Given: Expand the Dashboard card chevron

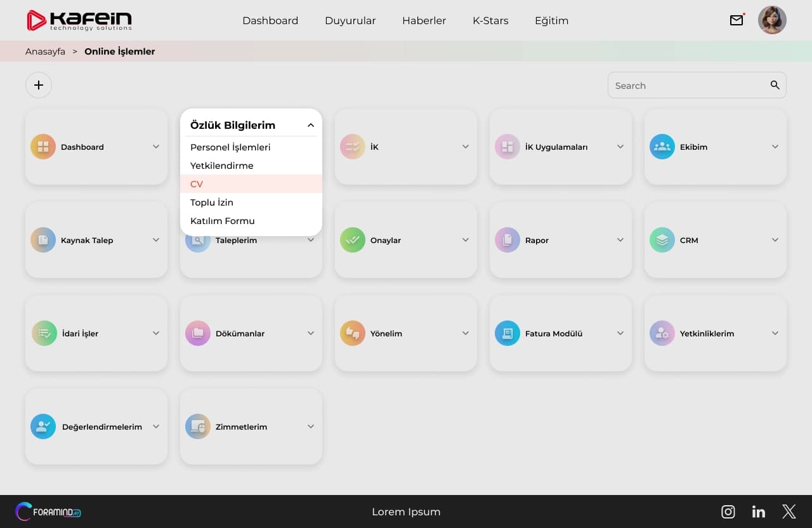Looking at the screenshot, I should point(156,147).
